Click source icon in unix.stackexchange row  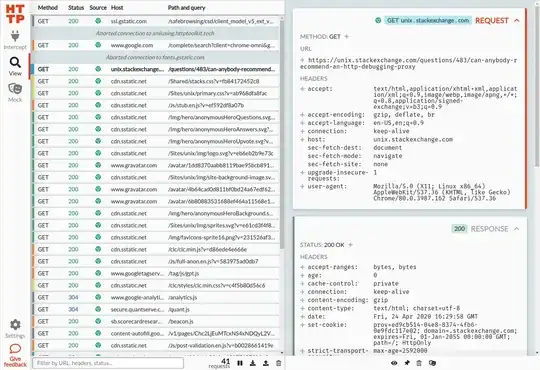click(x=98, y=69)
